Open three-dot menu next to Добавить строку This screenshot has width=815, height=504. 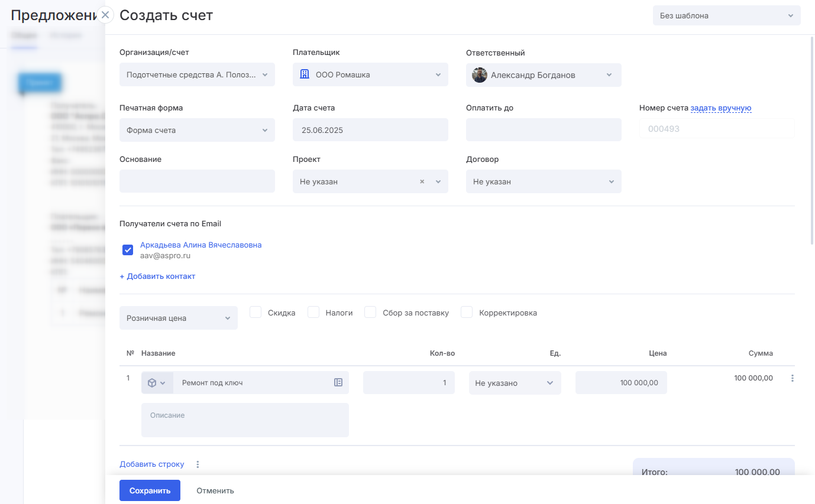point(198,464)
